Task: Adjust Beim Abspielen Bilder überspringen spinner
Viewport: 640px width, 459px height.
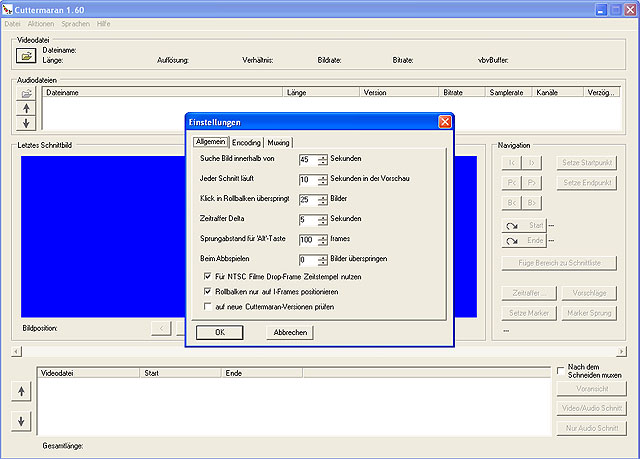Action: pyautogui.click(x=322, y=260)
